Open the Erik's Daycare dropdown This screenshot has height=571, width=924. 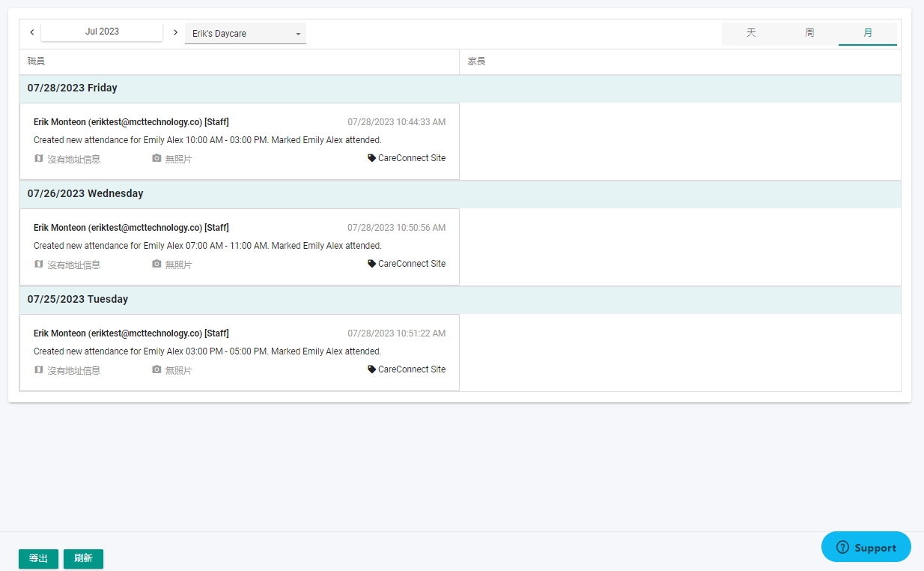coord(246,34)
